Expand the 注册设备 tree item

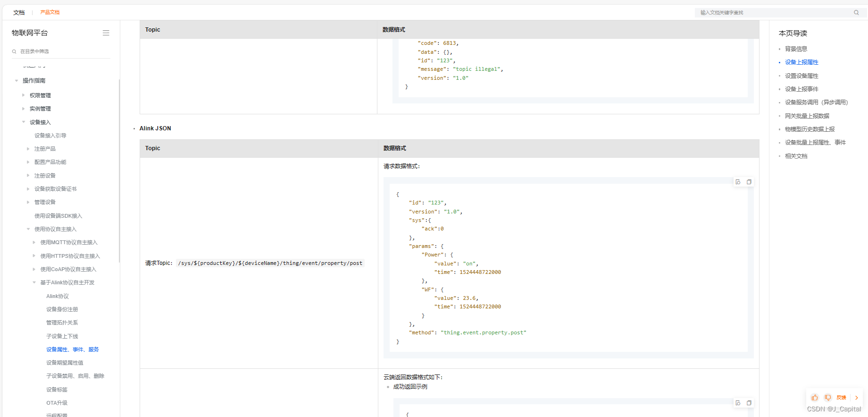click(x=28, y=176)
